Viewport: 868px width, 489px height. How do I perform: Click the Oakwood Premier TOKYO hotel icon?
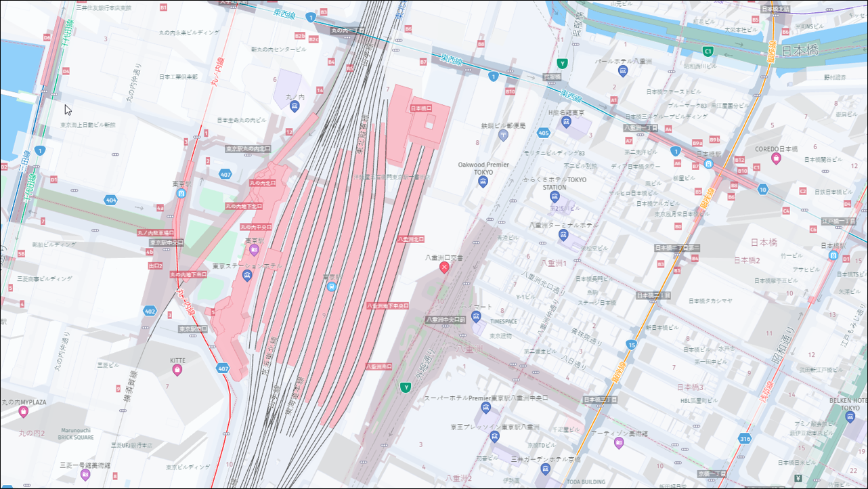(x=483, y=181)
